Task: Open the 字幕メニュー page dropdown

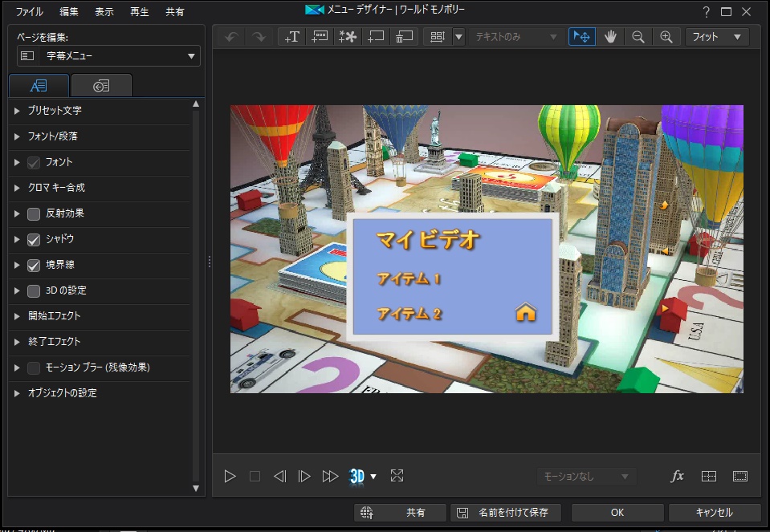Action: click(108, 56)
